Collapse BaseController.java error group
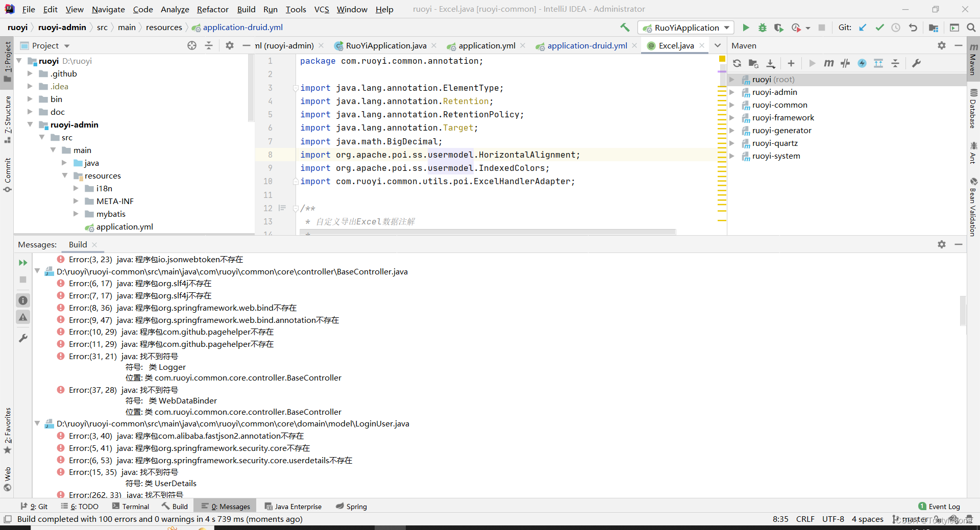 click(x=37, y=271)
